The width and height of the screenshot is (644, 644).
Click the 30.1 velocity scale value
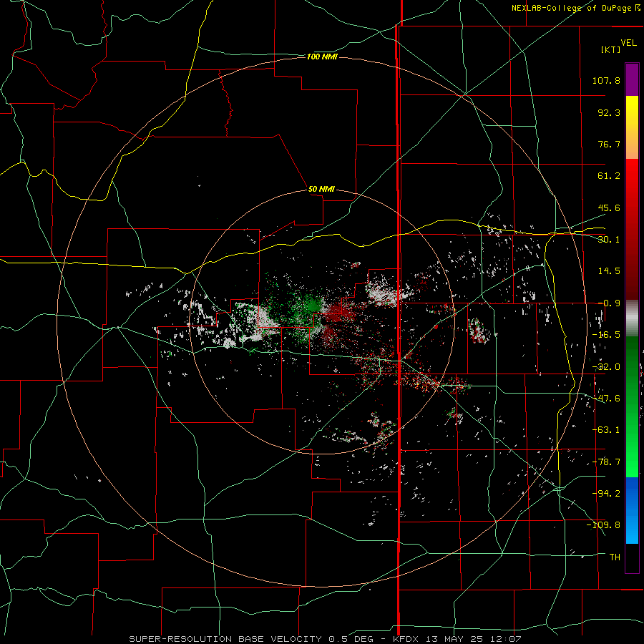(x=609, y=240)
